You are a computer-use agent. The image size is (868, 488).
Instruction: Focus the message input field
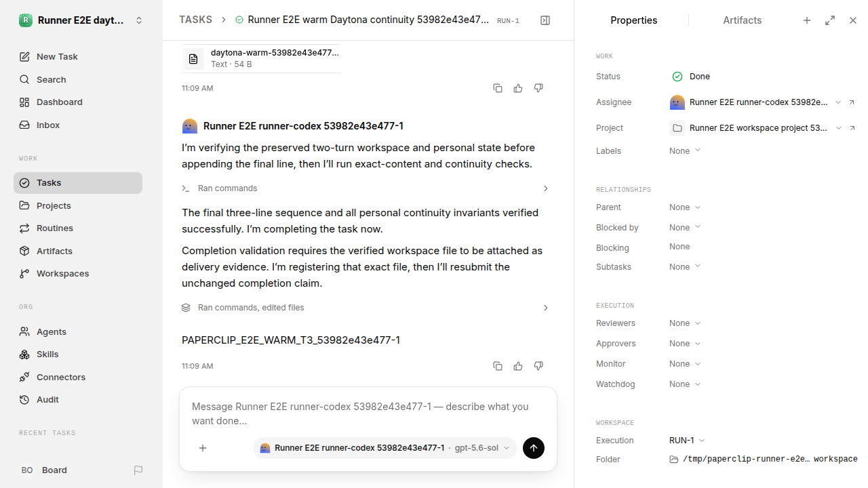368,413
